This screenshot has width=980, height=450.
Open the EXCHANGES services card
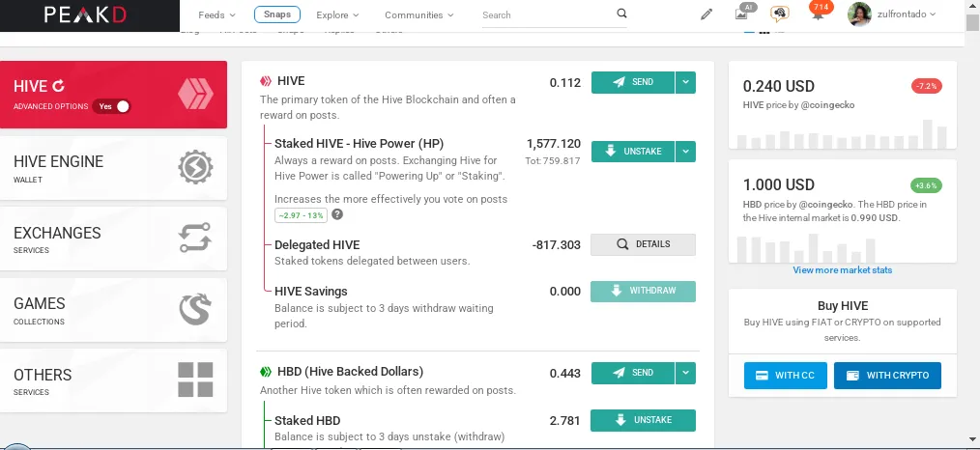[x=113, y=239]
